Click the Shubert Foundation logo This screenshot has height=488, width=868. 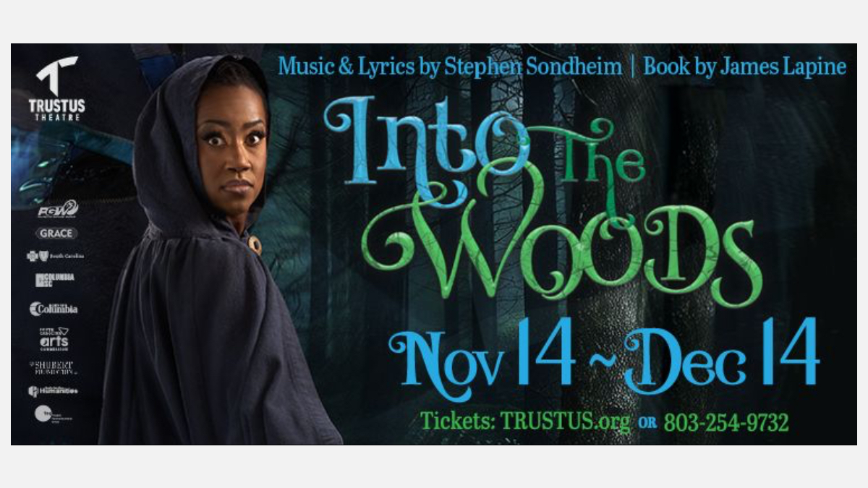(52, 367)
